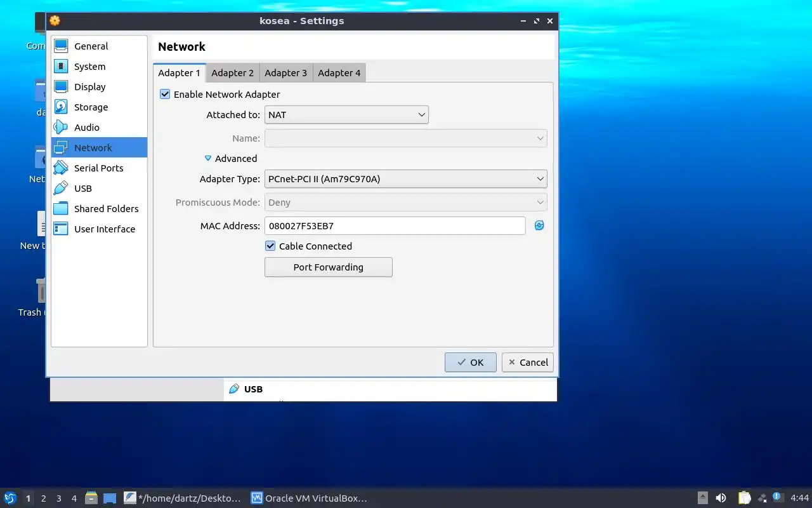Viewport: 812px width, 508px height.
Task: Generate a new random MAC address
Action: coord(539,225)
